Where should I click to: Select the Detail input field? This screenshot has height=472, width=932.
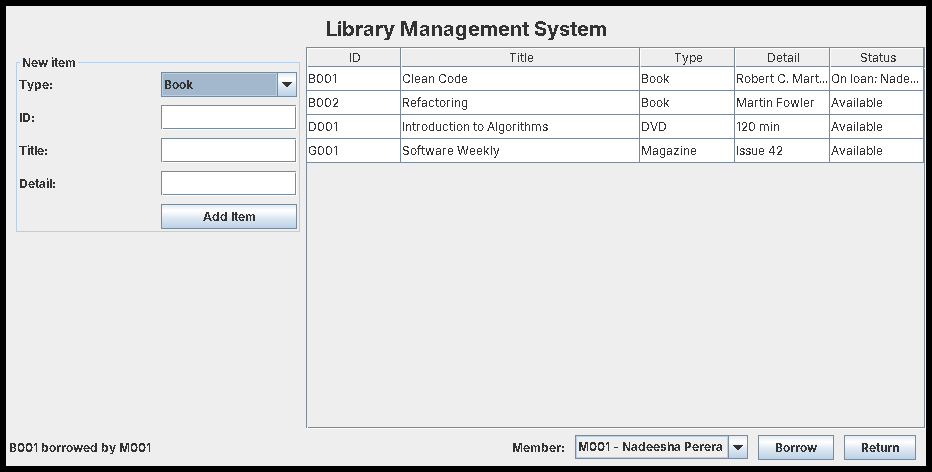click(229, 183)
